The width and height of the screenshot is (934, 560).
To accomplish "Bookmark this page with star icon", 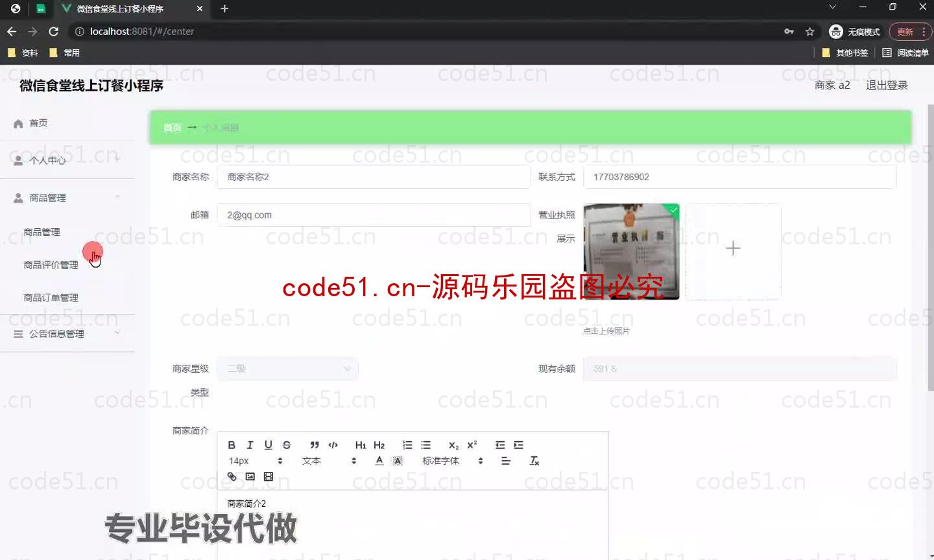I will coord(809,31).
